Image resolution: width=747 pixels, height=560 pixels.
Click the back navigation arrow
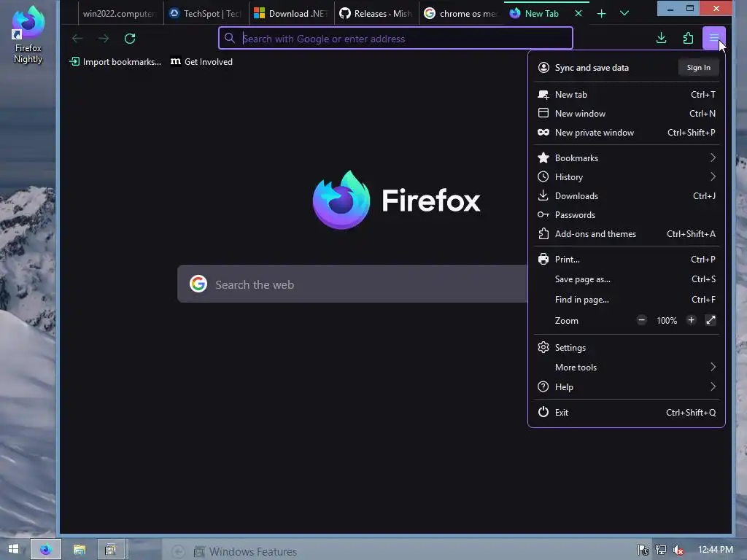click(x=77, y=39)
